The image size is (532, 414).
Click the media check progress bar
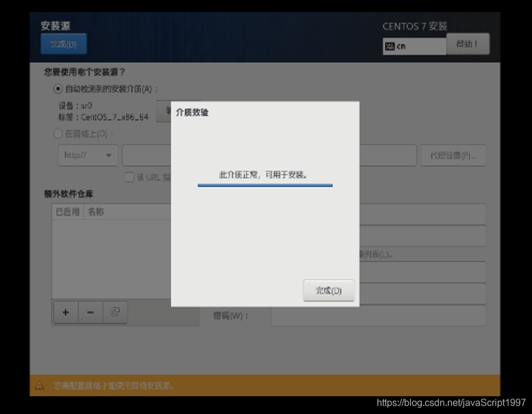265,185
